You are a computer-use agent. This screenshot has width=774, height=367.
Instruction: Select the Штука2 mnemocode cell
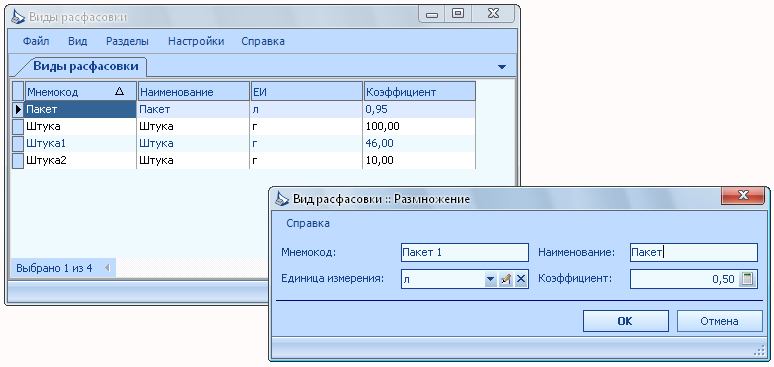[x=80, y=161]
